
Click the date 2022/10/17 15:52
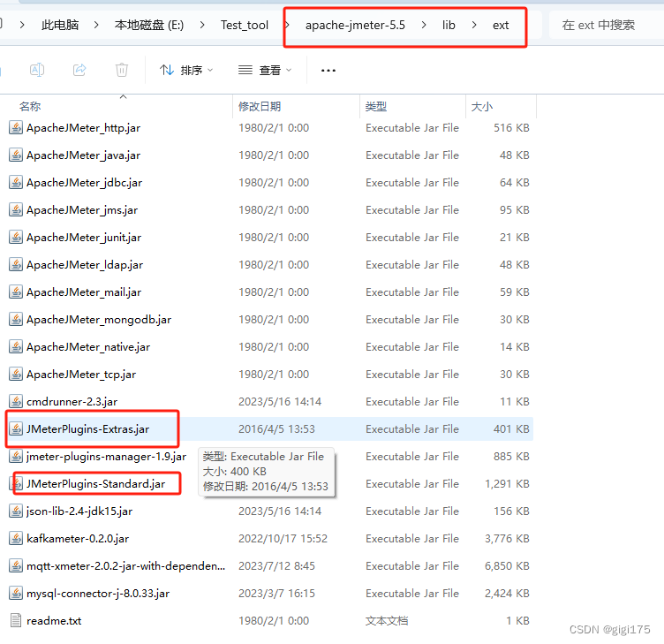point(283,539)
